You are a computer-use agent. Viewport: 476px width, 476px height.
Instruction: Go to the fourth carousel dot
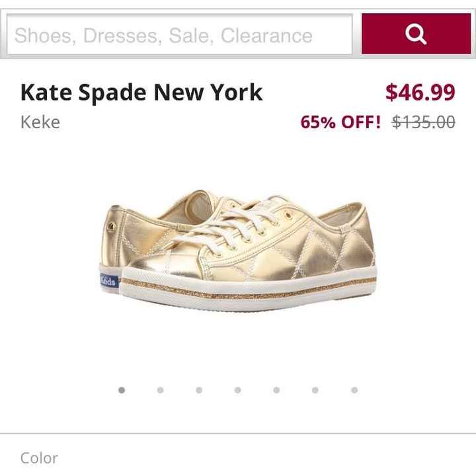click(238, 390)
